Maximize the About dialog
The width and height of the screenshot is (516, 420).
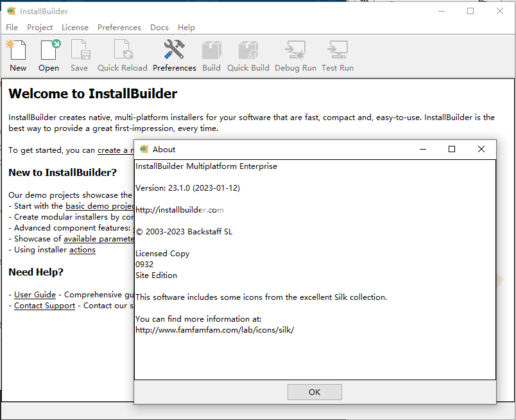coord(452,149)
